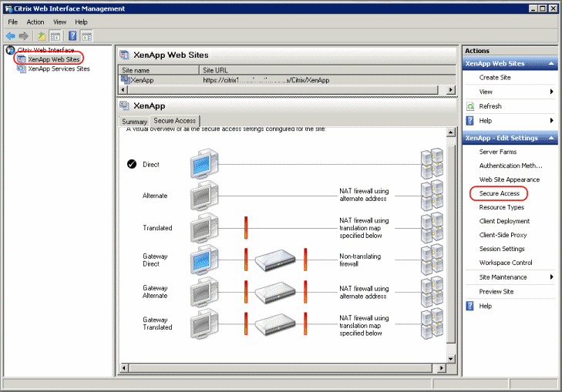Click right arrow of diagram horizontal scrollbar

(442, 367)
